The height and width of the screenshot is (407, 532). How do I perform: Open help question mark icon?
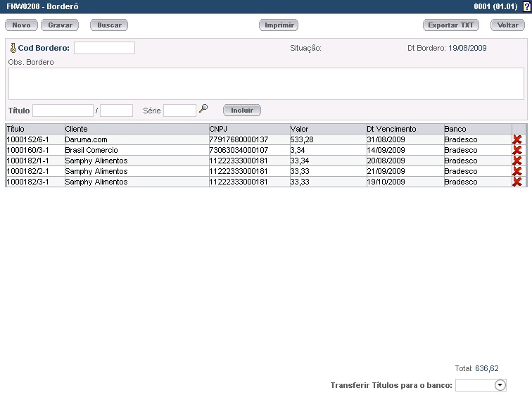[526, 6]
